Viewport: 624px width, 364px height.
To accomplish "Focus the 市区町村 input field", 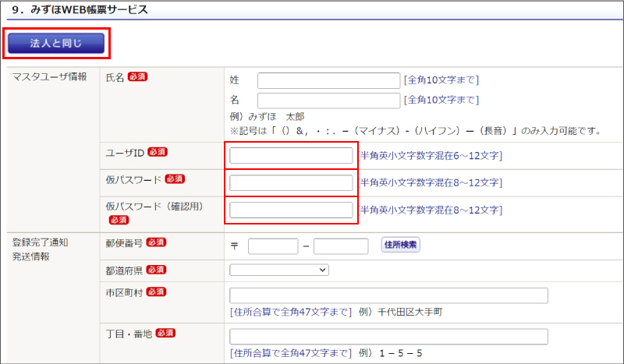I will pyautogui.click(x=388, y=295).
